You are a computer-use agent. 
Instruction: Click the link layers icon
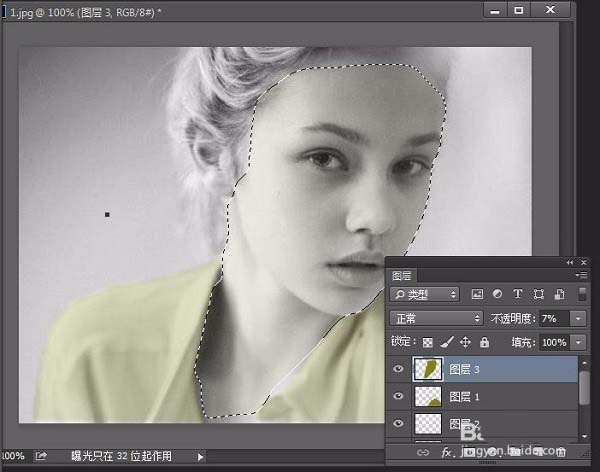[x=423, y=453]
